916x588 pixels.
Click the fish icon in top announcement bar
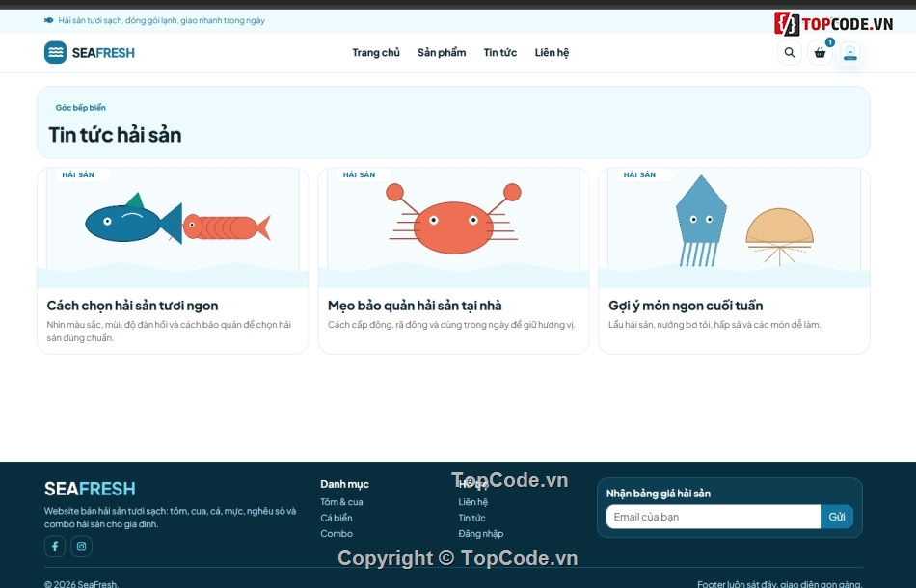(48, 20)
